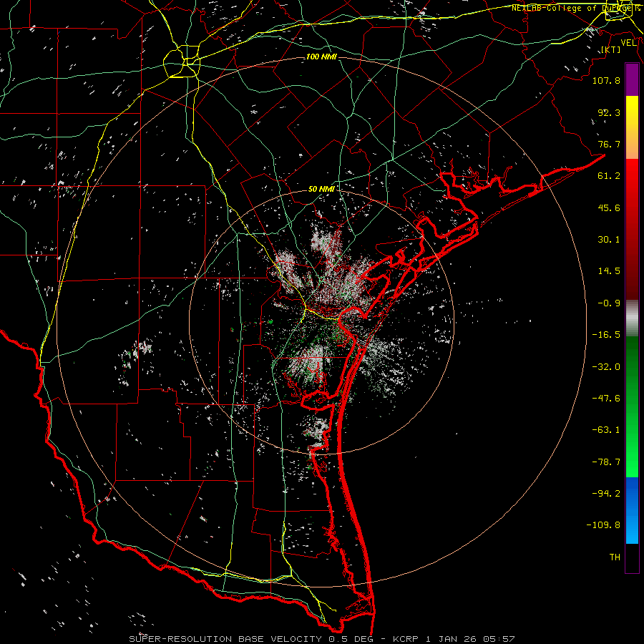The height and width of the screenshot is (644, 644).
Task: Click the 107.8 velocity scale value
Action: pos(606,80)
